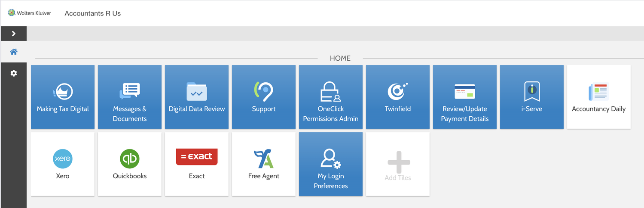Click the HOME section heading

pos(340,58)
